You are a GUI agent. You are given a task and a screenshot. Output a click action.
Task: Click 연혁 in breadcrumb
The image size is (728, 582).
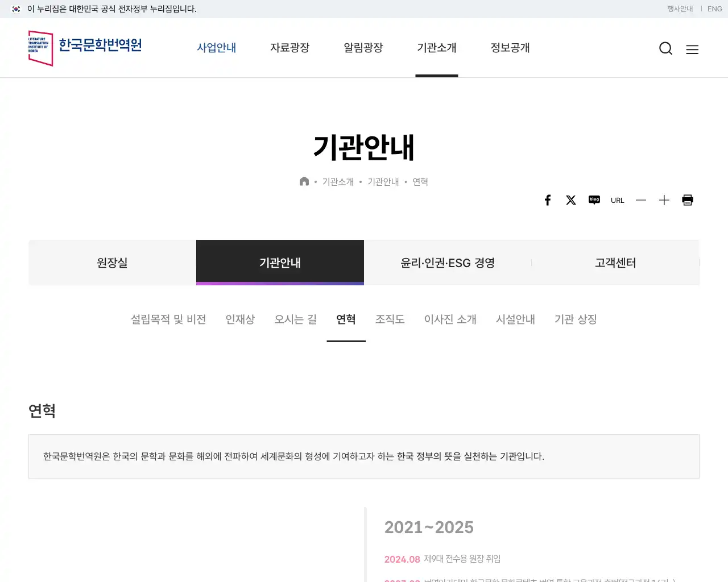coord(420,182)
